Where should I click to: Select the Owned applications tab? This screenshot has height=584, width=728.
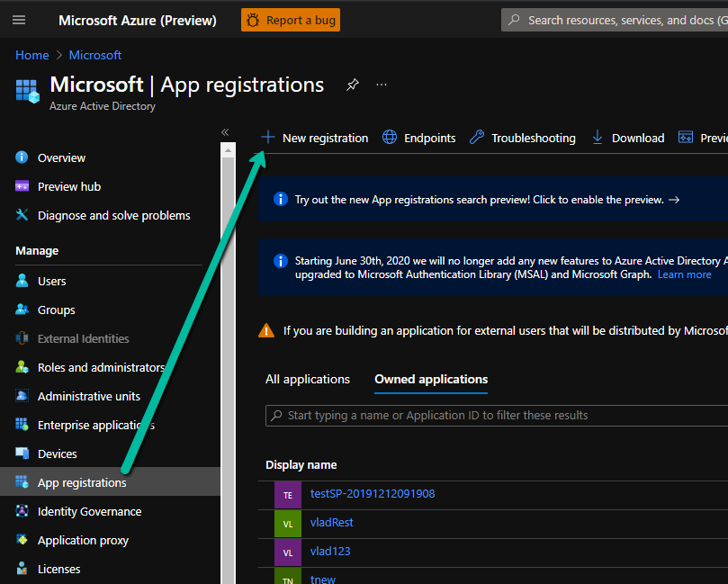click(x=430, y=379)
